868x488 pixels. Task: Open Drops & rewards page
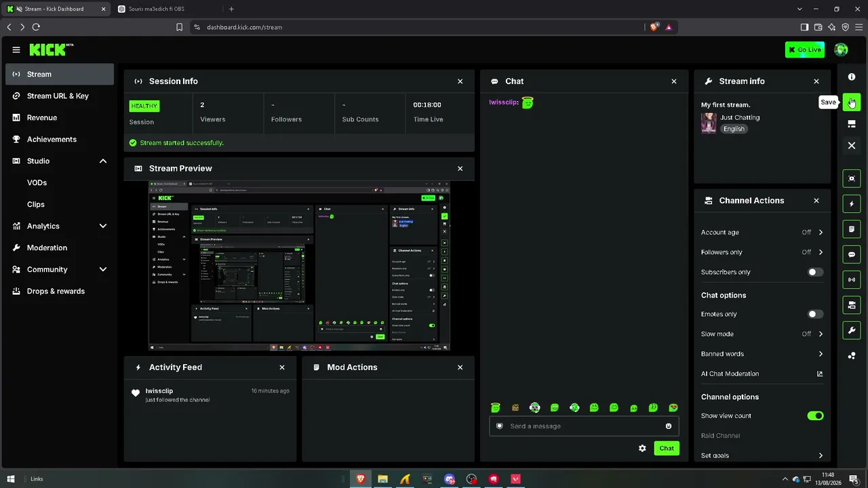point(60,291)
